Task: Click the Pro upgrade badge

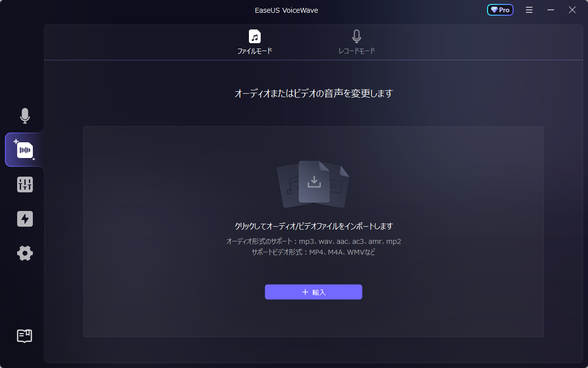Action: (x=500, y=10)
